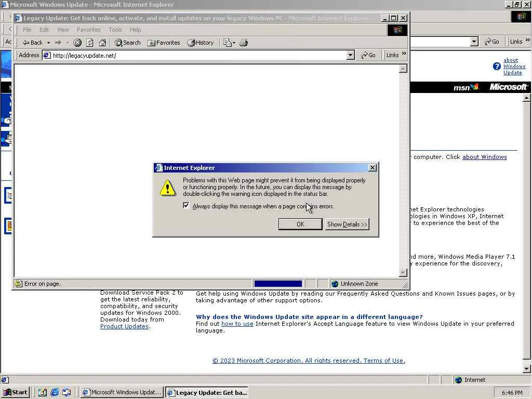Screen dimensions: 532x399
Task: Switch to Microsoft Windows Update taskbar button
Action: pyautogui.click(x=122, y=393)
